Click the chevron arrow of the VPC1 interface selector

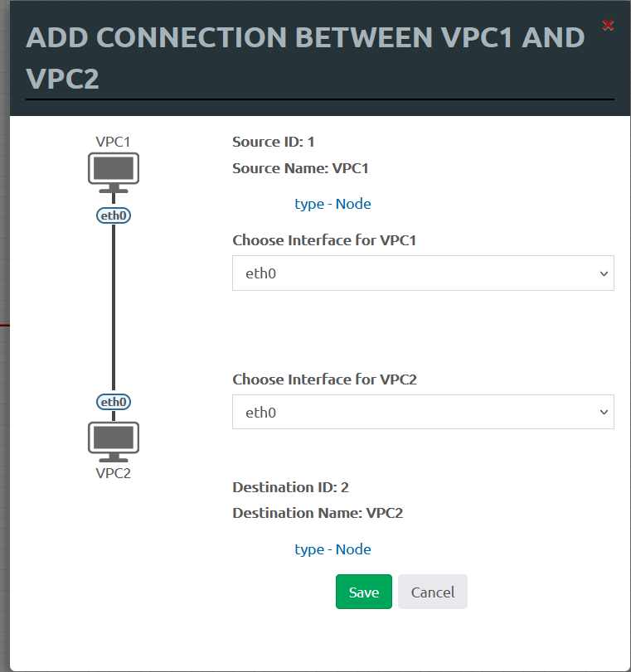[x=604, y=273]
